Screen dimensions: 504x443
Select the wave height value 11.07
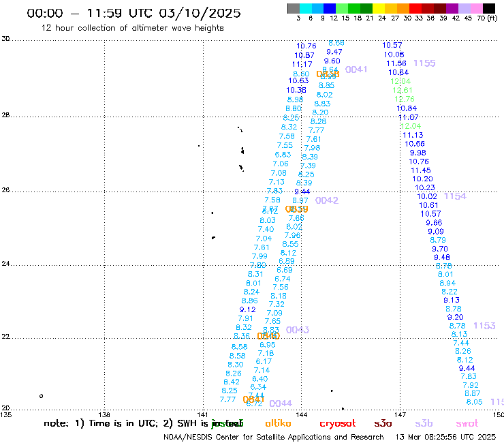point(408,117)
